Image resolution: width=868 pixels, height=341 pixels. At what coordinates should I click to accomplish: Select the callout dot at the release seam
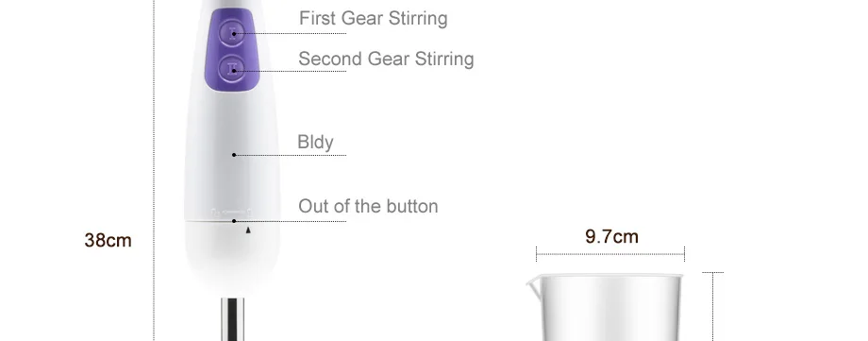[234, 221]
